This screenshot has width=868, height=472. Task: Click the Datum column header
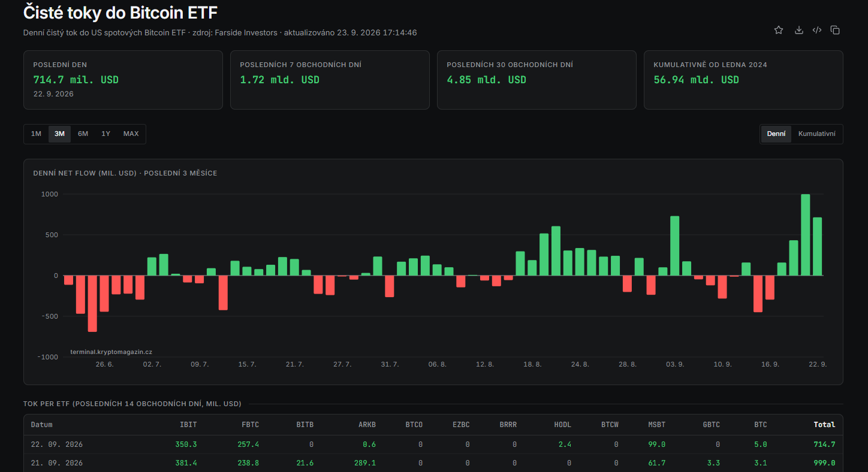[42, 425]
